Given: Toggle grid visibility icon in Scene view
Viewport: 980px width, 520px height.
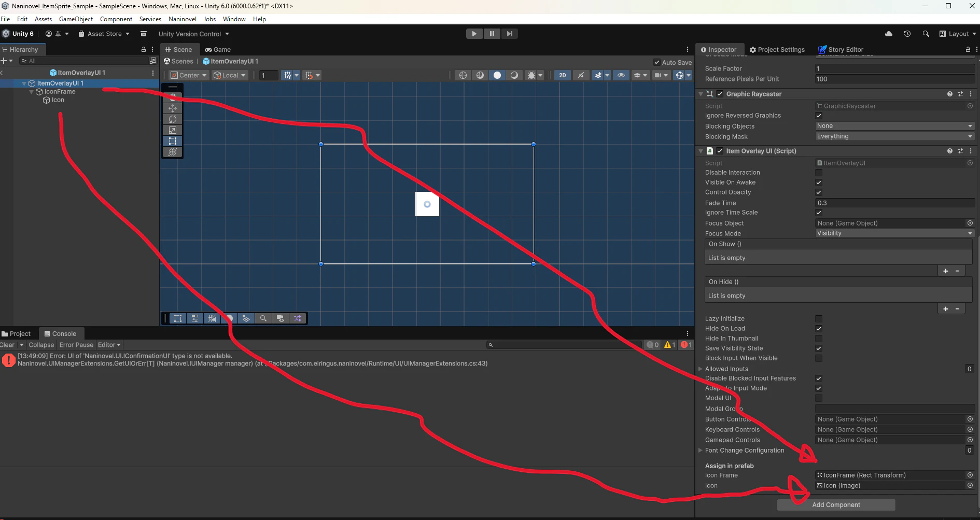Looking at the screenshot, I should pyautogui.click(x=288, y=75).
